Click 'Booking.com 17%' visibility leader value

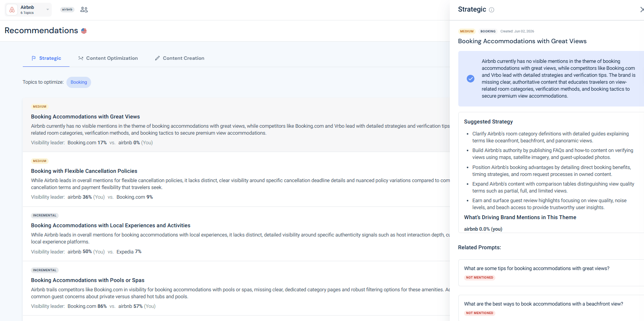(87, 143)
